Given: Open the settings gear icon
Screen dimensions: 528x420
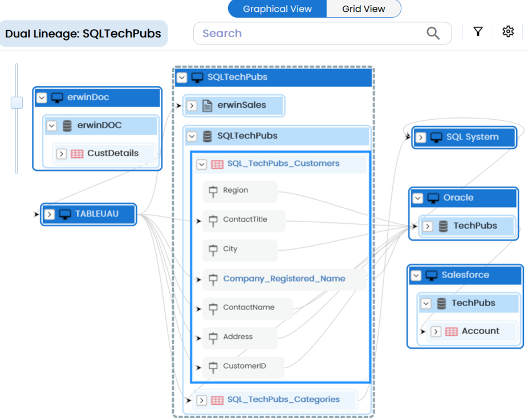Looking at the screenshot, I should [x=508, y=32].
